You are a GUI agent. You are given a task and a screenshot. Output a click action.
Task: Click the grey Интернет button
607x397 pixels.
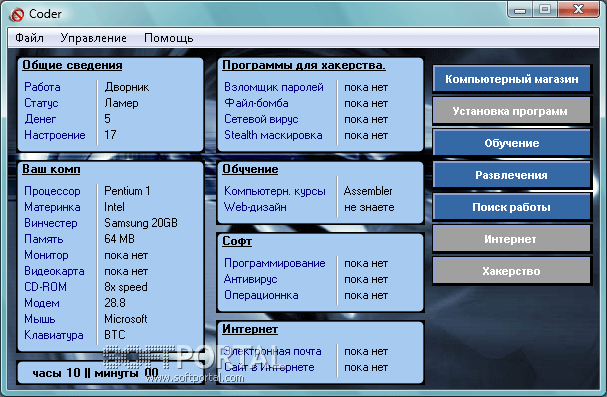(x=511, y=239)
